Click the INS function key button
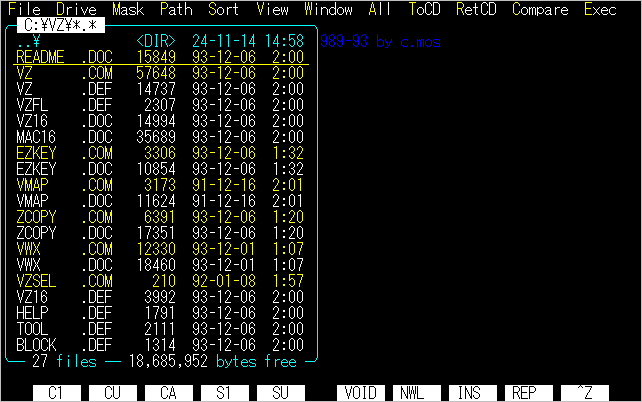This screenshot has width=642, height=402. pos(472,393)
